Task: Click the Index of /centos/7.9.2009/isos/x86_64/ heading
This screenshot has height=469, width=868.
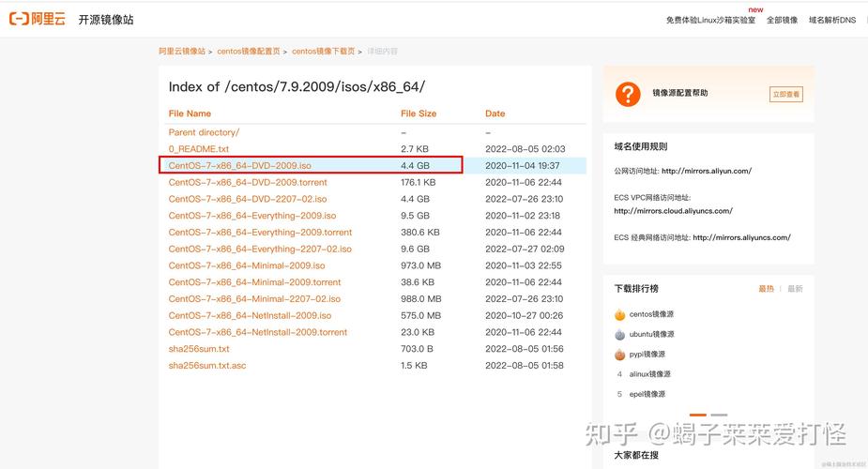Action: [297, 87]
